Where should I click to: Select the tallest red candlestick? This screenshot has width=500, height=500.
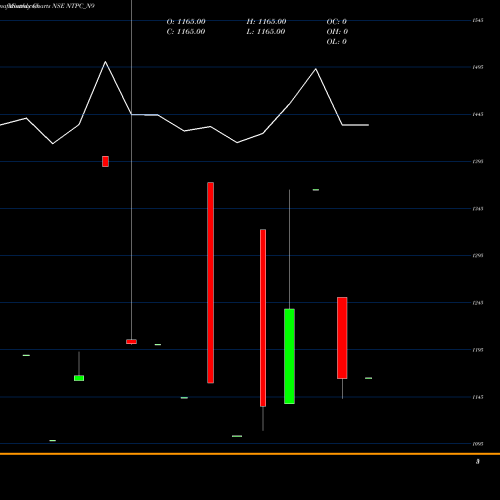[210, 283]
